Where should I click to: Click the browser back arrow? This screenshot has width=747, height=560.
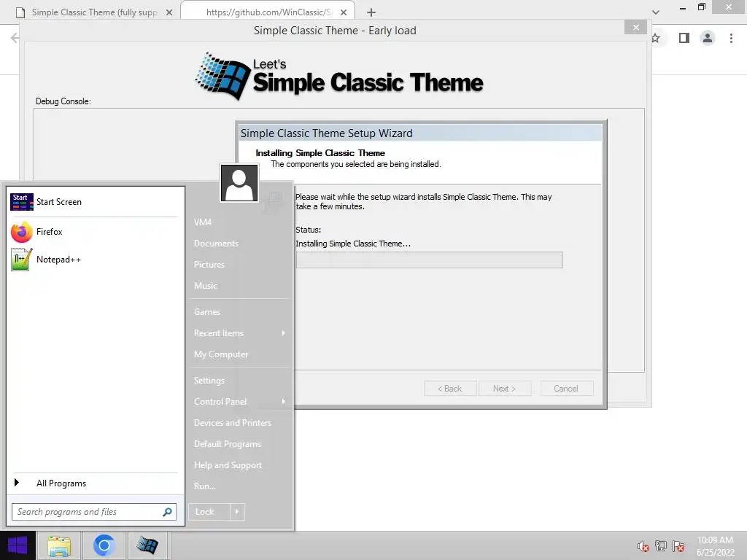15,38
